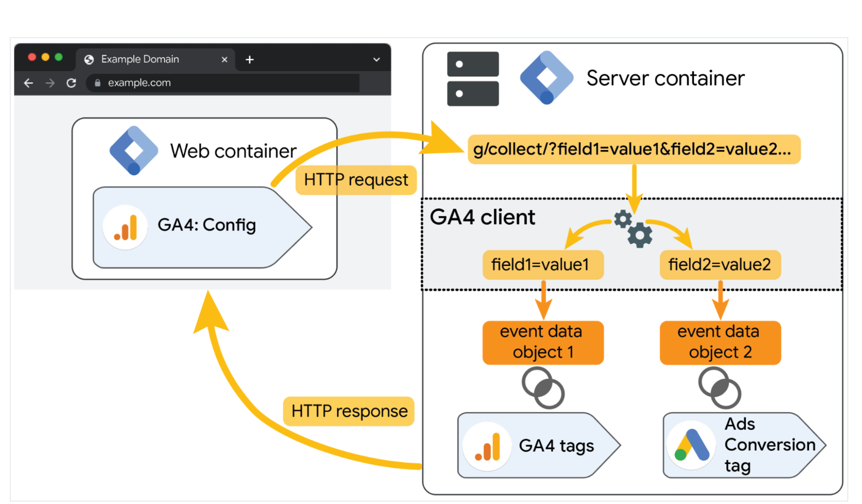Click the HTTP request label
This screenshot has height=504, width=862.
pos(356,180)
